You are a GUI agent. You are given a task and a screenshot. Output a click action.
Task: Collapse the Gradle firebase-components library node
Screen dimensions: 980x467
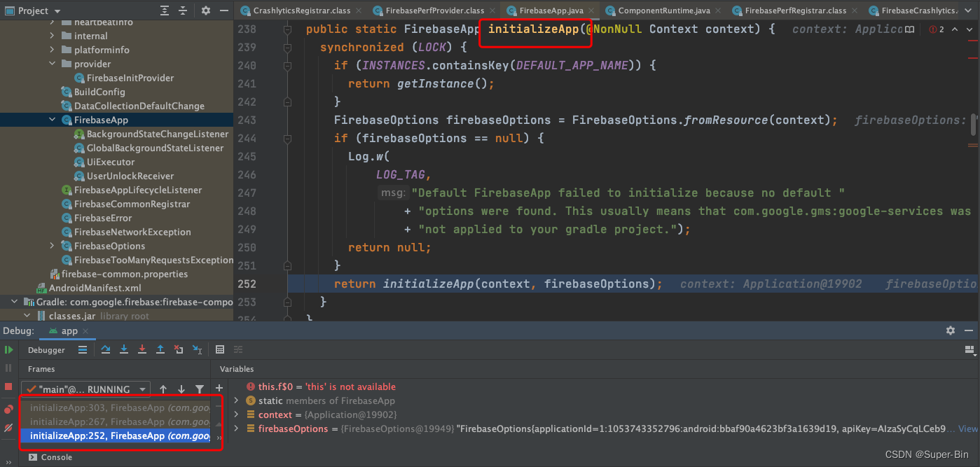pos(15,302)
